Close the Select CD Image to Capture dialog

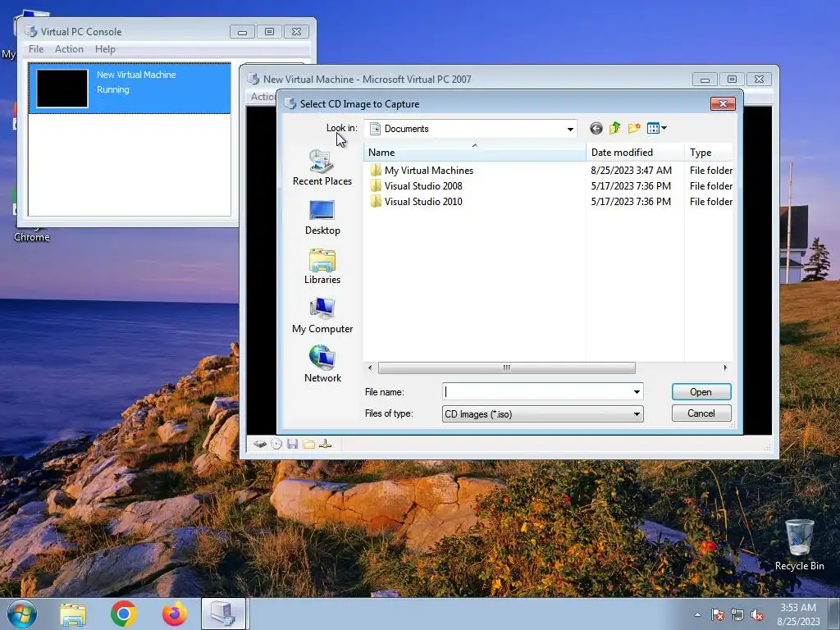coord(723,104)
